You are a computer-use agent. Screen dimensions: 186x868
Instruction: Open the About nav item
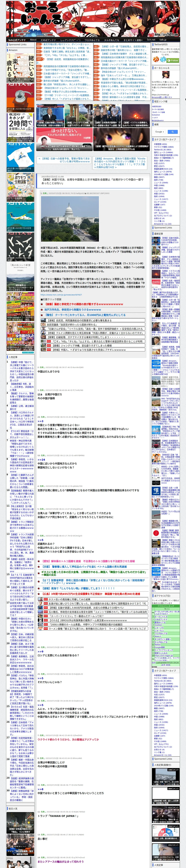(33, 40)
